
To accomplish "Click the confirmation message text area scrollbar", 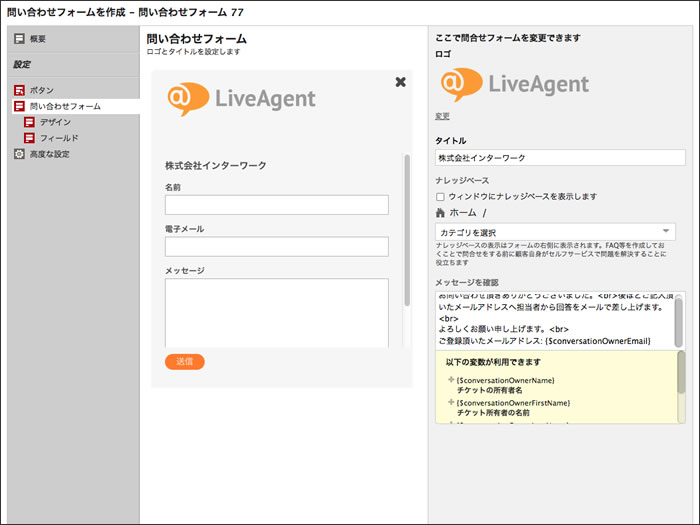I will [x=679, y=321].
